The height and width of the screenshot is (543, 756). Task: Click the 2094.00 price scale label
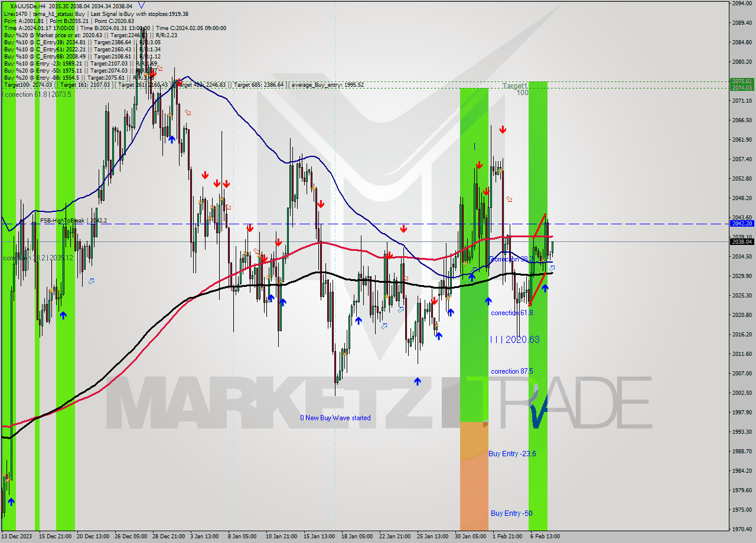click(741, 4)
